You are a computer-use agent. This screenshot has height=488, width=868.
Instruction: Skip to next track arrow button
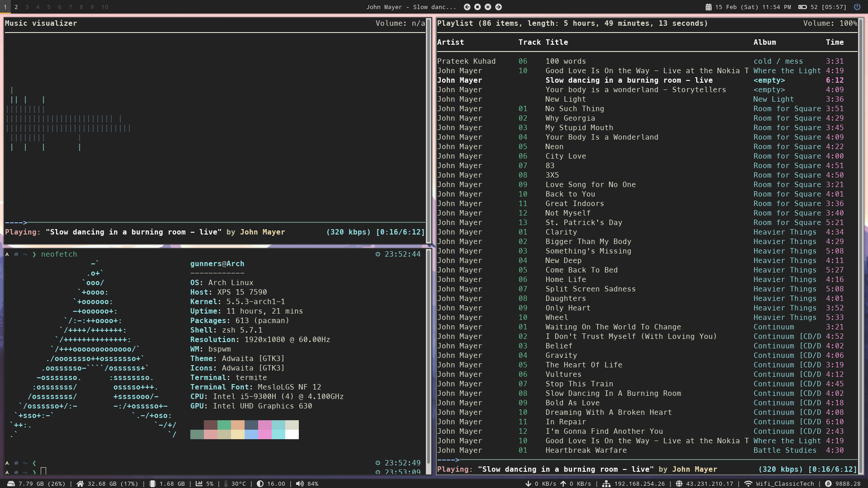(x=498, y=7)
